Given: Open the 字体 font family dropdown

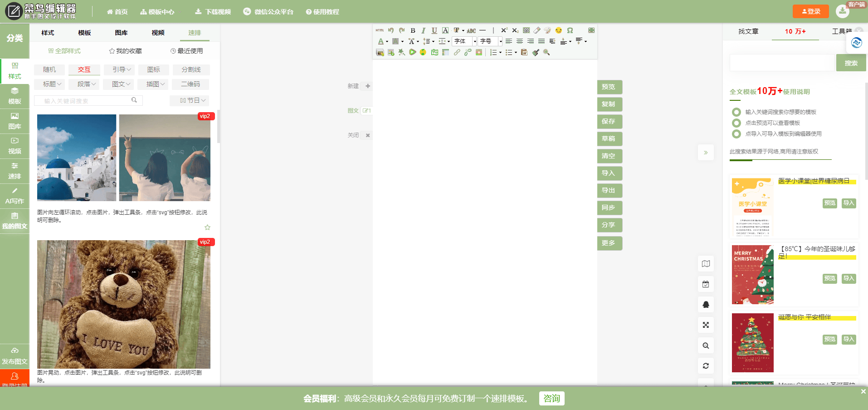Looking at the screenshot, I should [463, 41].
